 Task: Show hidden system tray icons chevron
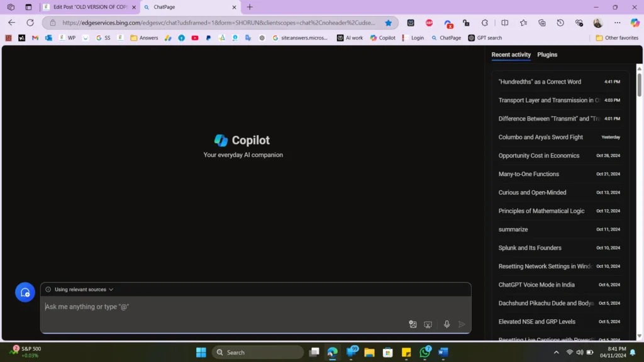(x=556, y=352)
